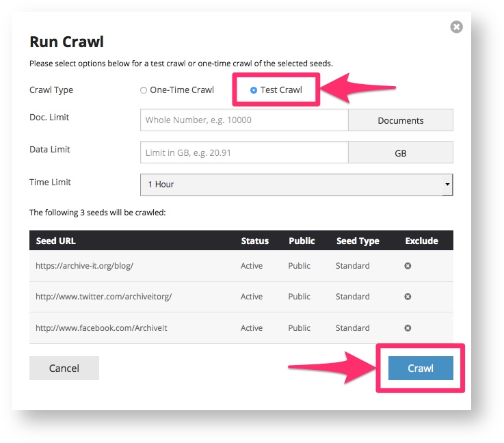
Task: Exclude the twitter.com/archiveitorg seed
Action: pos(408,297)
